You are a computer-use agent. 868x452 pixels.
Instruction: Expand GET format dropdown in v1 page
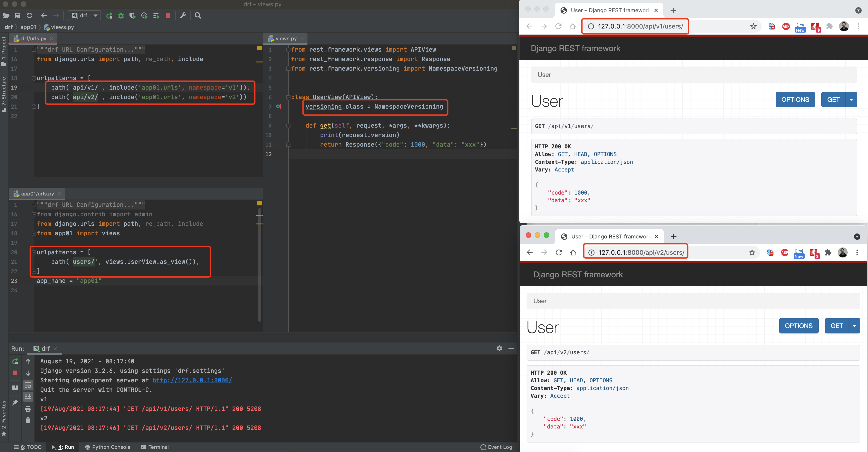pos(851,100)
